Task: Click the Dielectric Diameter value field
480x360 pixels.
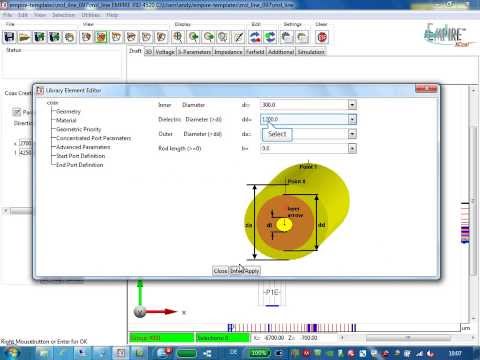Action: pyautogui.click(x=304, y=119)
